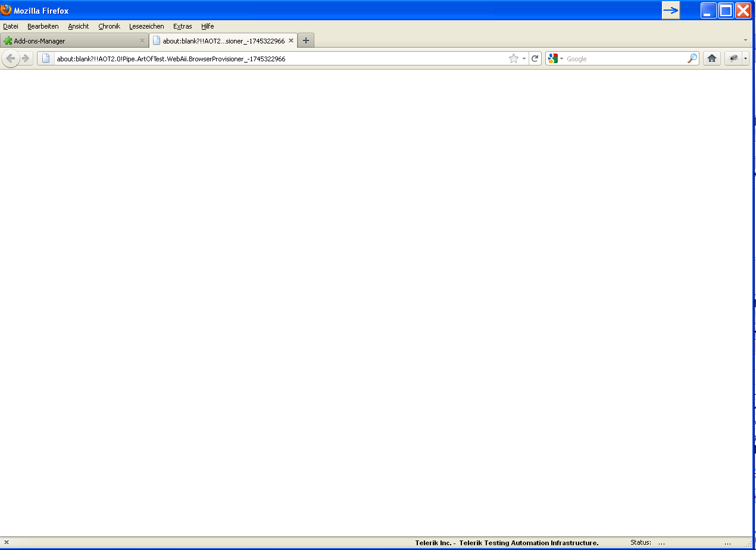Bookmark this page with the star

514,58
